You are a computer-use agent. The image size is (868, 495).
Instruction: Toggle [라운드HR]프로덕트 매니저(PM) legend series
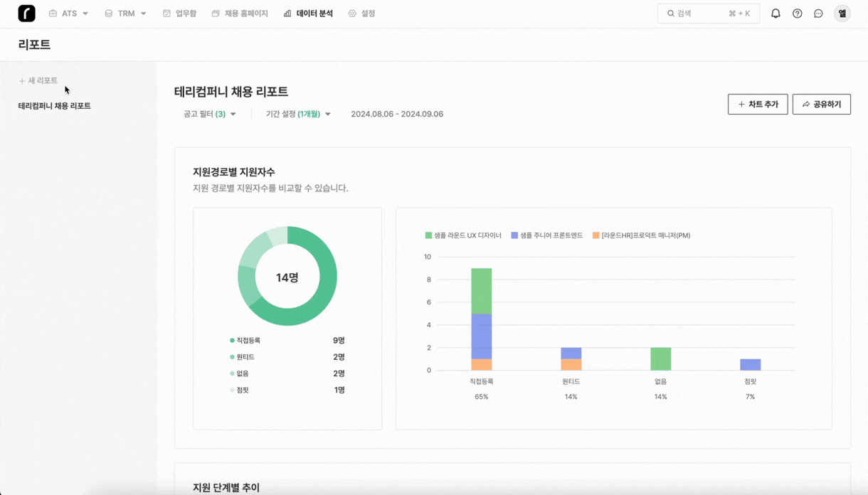(640, 235)
